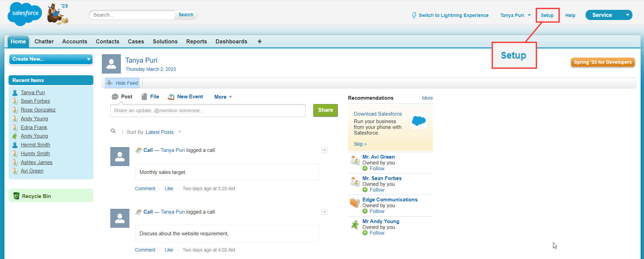Open the Help link
Screen dimensions: 644x259
point(570,15)
